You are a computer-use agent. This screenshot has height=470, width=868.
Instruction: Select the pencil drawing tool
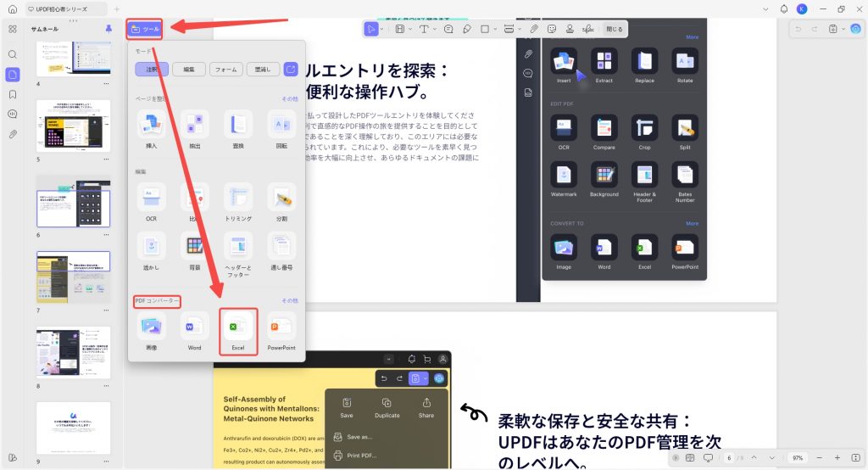click(x=467, y=29)
